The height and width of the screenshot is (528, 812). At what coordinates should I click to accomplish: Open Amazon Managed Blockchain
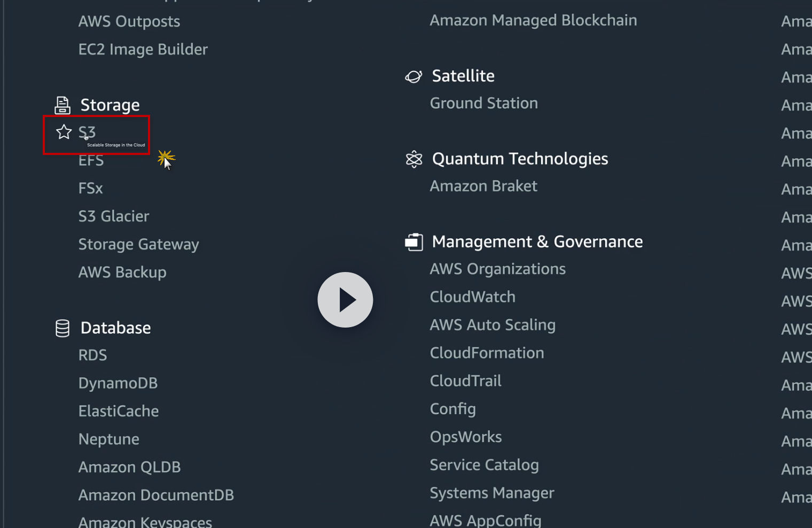coord(533,20)
